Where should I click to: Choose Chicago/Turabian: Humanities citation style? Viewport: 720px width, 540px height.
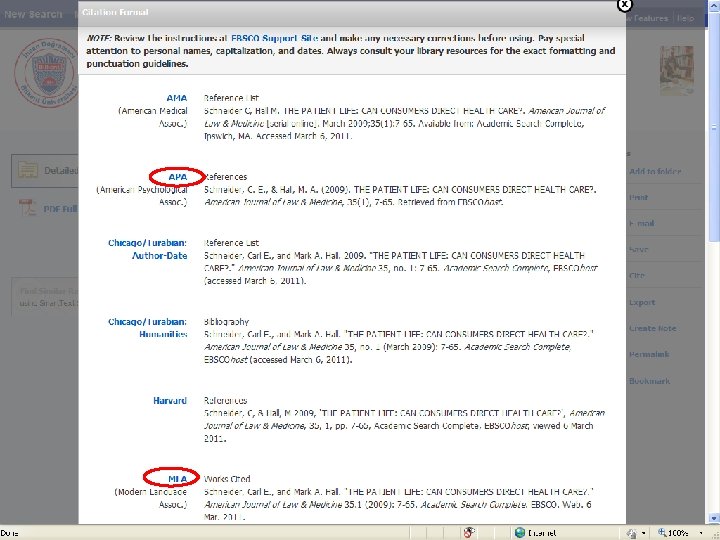(147, 328)
